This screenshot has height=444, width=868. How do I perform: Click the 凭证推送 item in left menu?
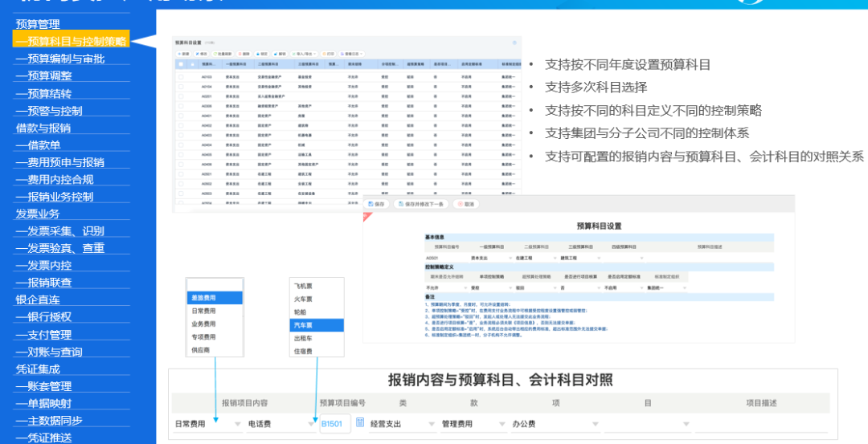(x=43, y=438)
